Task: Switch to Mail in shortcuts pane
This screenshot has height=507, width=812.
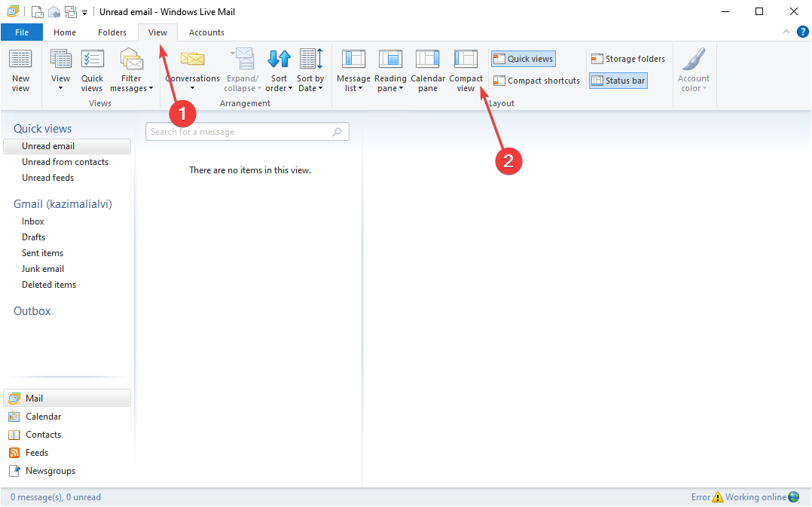Action: [67, 398]
